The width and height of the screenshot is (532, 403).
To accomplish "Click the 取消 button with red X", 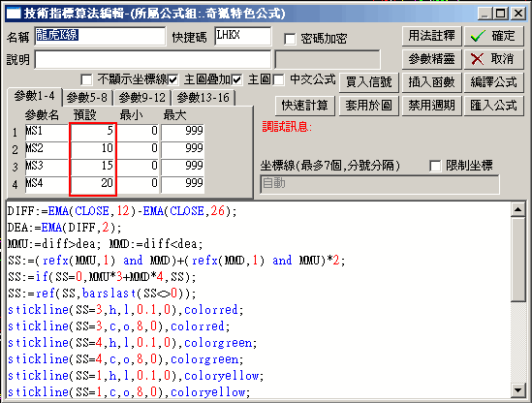I will pos(493,59).
